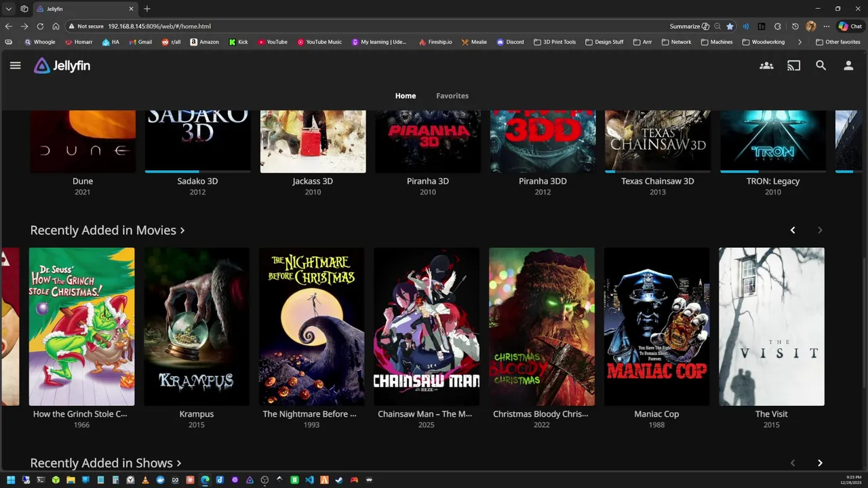Open browser extensions puzzle icon
The height and width of the screenshot is (488, 868).
pyautogui.click(x=777, y=26)
